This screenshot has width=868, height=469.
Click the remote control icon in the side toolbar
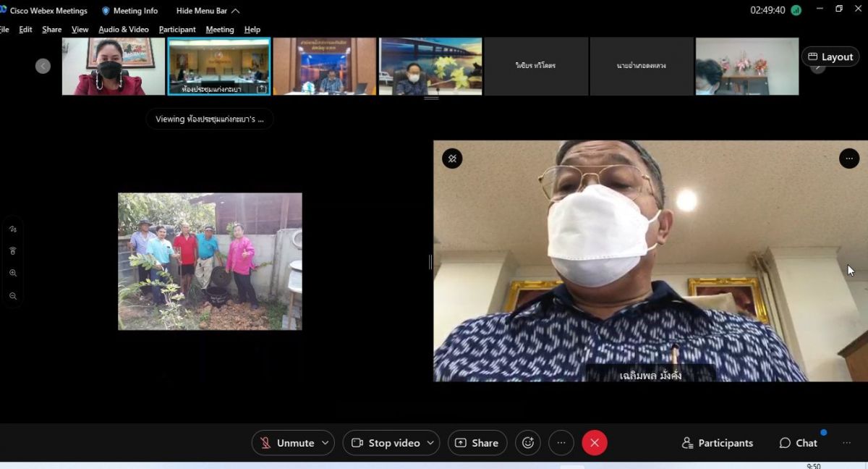[x=13, y=250]
